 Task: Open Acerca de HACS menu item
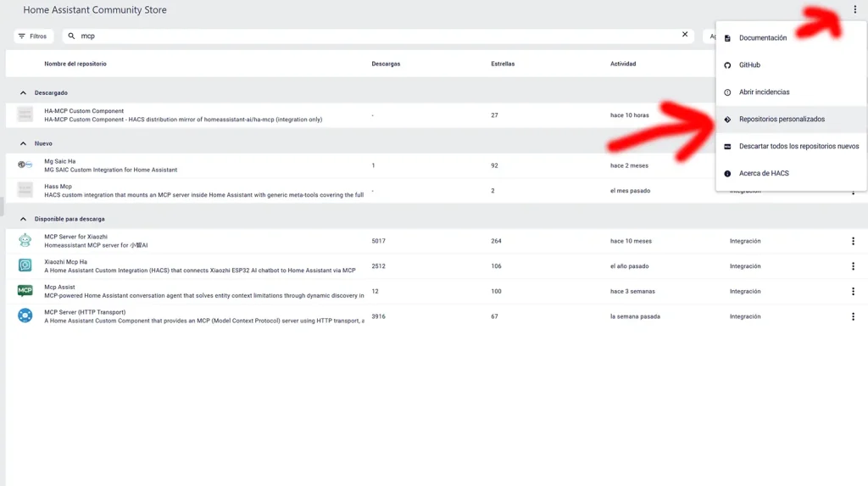tap(791, 174)
